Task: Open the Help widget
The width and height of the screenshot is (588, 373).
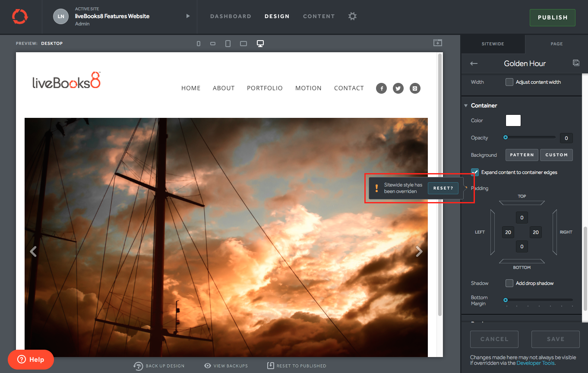Action: (x=31, y=359)
